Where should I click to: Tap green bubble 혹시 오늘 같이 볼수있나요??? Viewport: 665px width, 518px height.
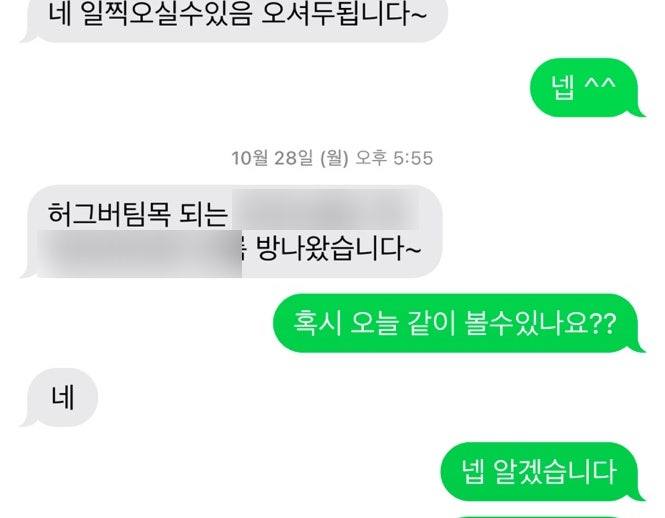click(x=459, y=323)
